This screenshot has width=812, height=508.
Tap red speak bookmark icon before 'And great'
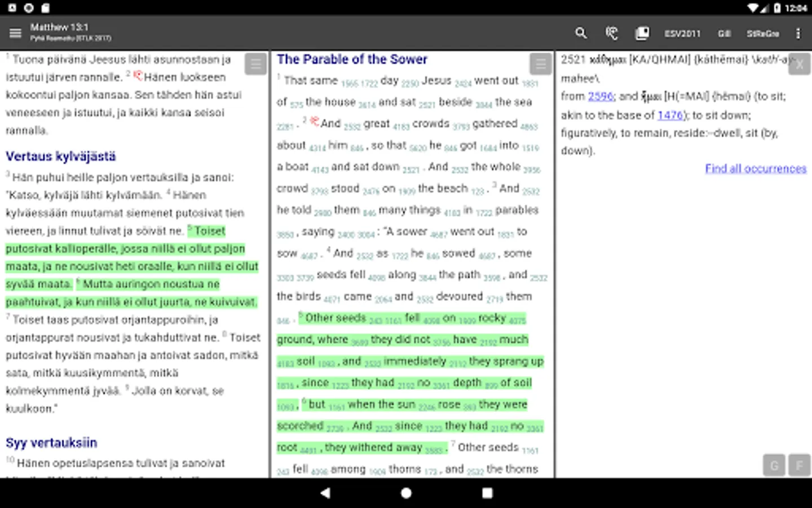tap(314, 122)
